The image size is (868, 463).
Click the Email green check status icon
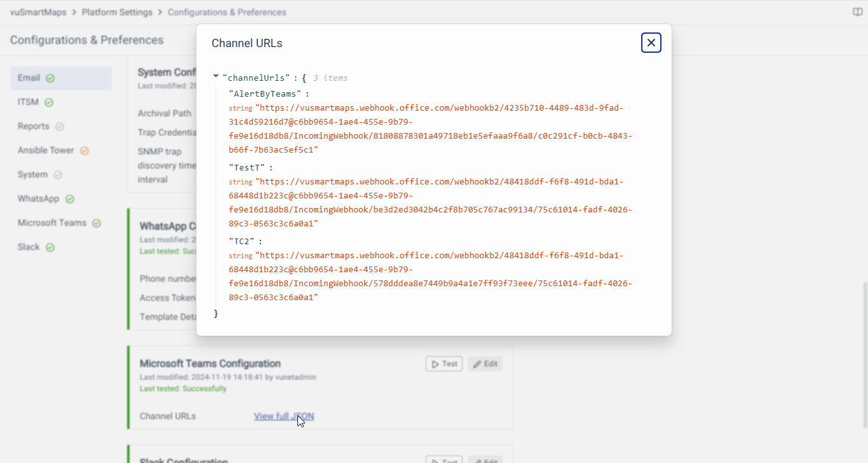click(50, 78)
